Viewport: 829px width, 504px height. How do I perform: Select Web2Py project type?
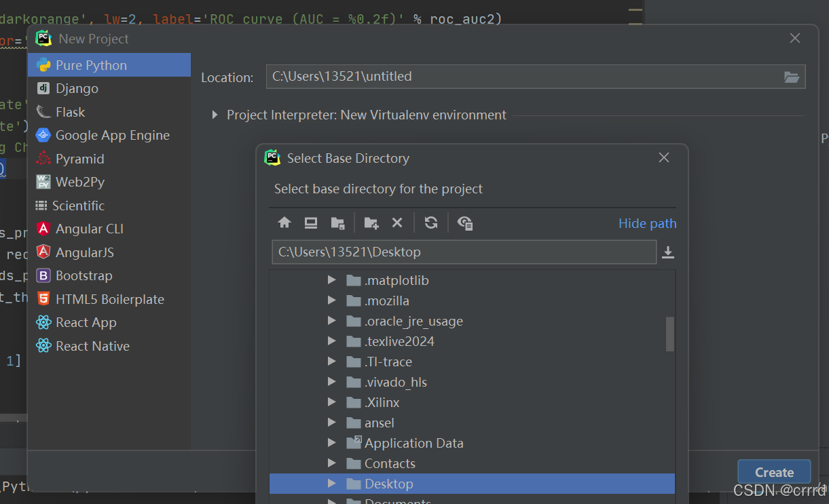[109, 182]
